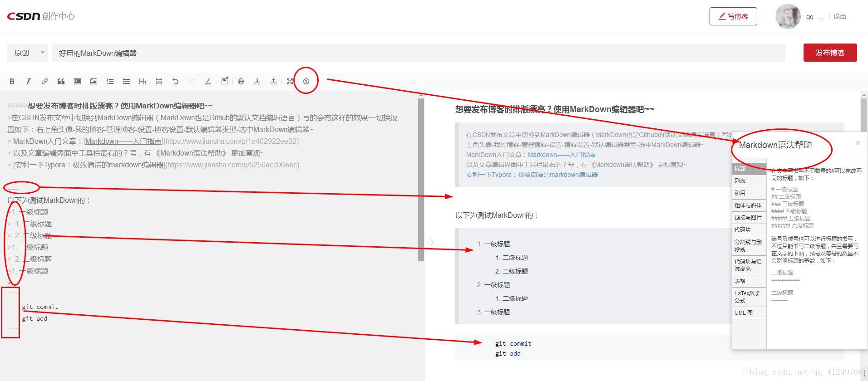Select the LaTex数学公式 help tab
Image resolution: width=868 pixels, height=381 pixels.
point(749,297)
